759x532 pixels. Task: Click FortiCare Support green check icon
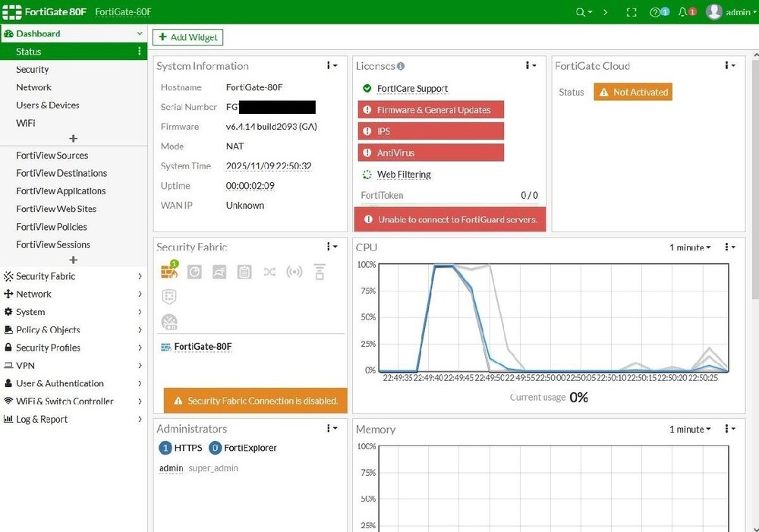(x=367, y=88)
